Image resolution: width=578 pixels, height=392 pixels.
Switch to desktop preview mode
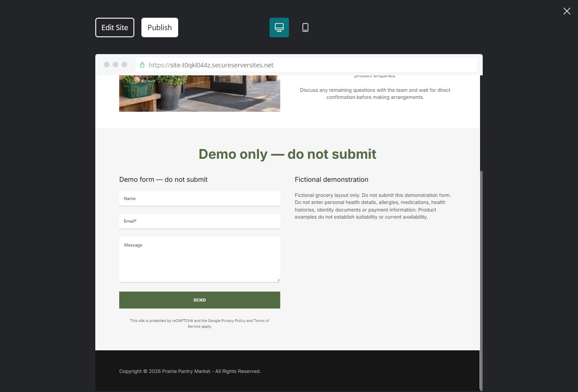279,27
